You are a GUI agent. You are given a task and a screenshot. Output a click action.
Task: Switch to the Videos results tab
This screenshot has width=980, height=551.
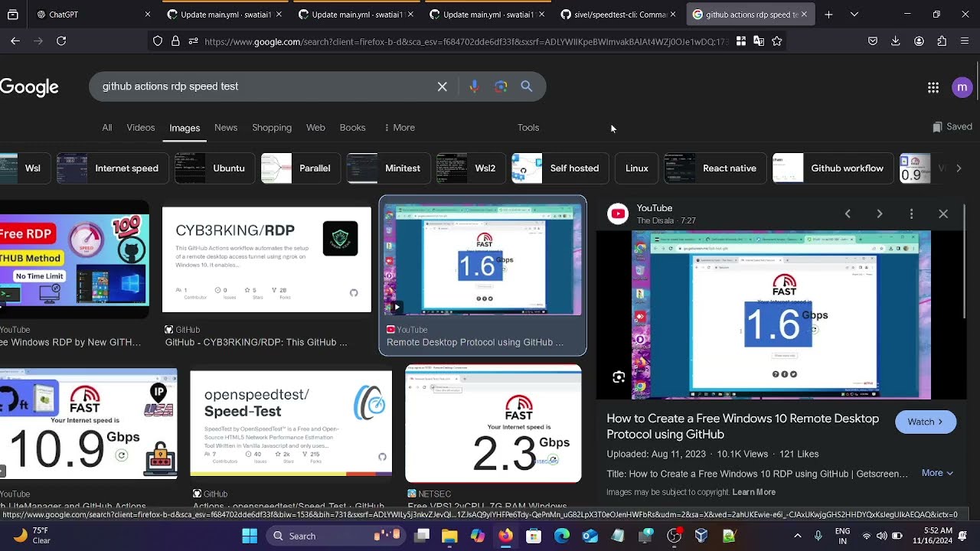[141, 128]
